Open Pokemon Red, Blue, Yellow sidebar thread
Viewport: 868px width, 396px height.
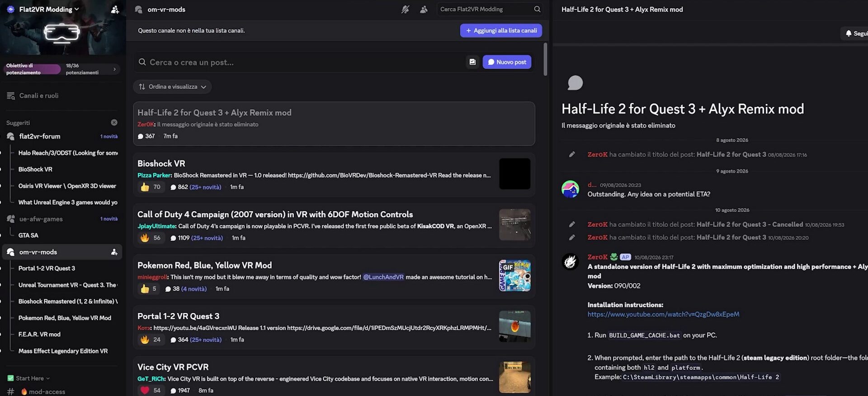(x=65, y=318)
